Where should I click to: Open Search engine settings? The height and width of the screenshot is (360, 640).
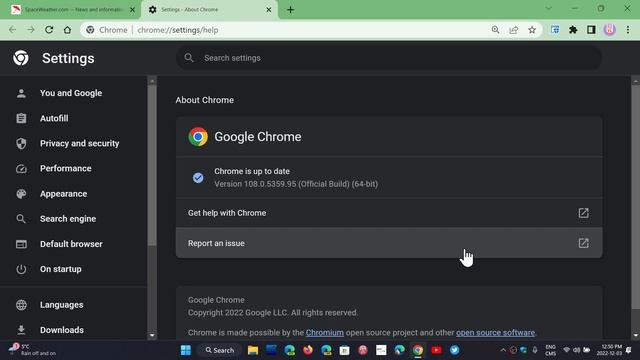coord(68,219)
